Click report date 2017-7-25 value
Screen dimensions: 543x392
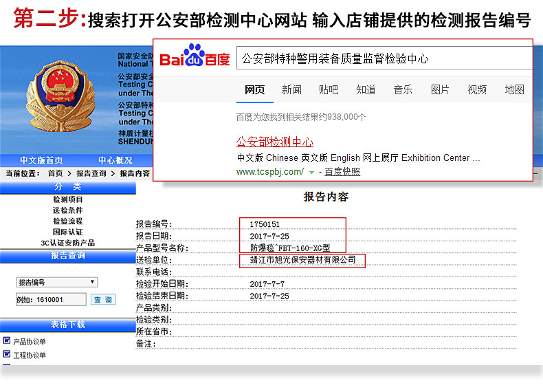pos(269,237)
